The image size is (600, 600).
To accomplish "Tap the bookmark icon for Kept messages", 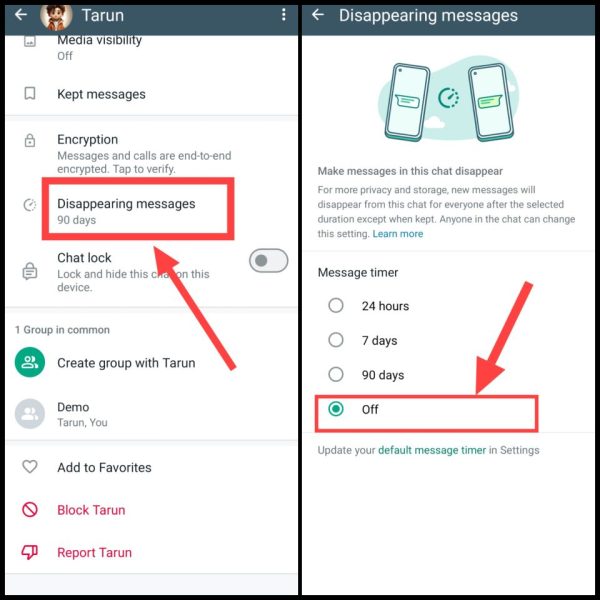I will 30,93.
